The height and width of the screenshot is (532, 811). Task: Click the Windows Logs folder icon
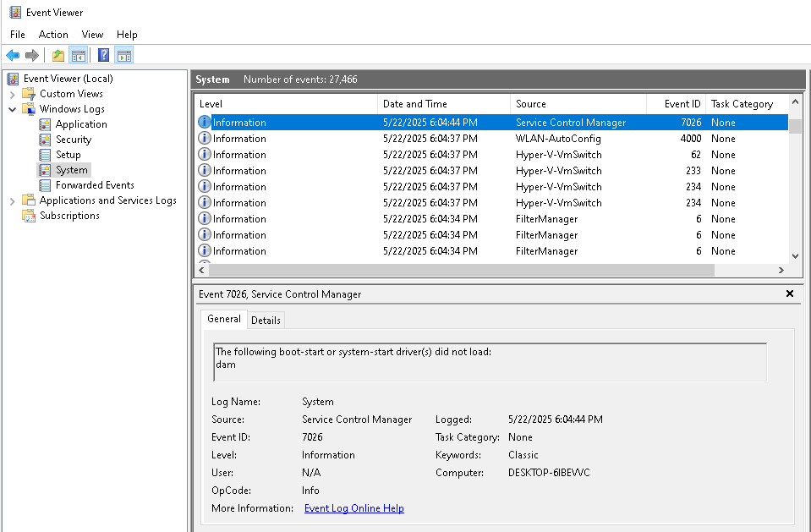click(x=29, y=108)
